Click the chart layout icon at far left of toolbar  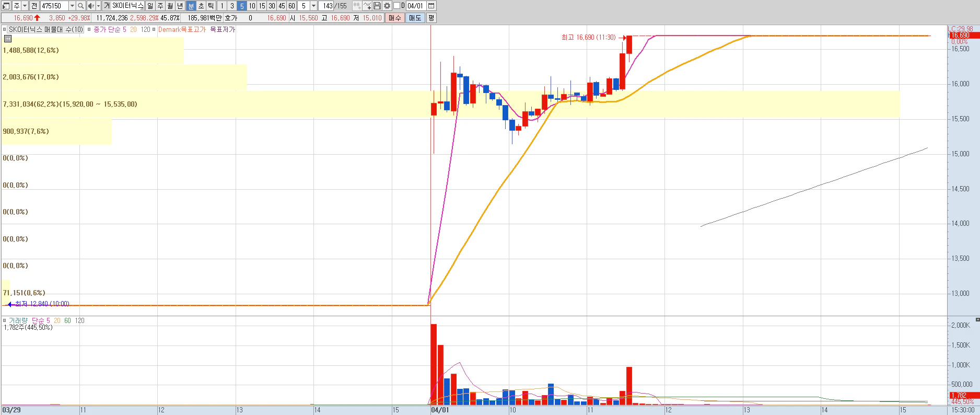[x=6, y=6]
